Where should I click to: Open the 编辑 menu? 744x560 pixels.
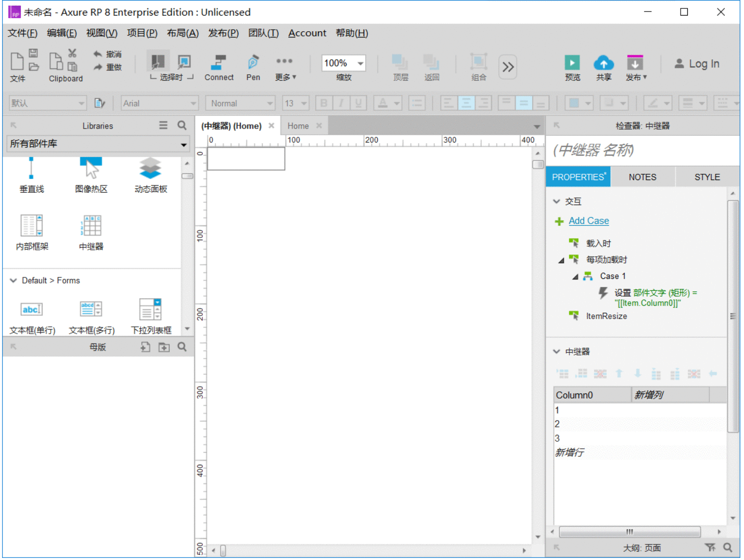[x=62, y=33]
